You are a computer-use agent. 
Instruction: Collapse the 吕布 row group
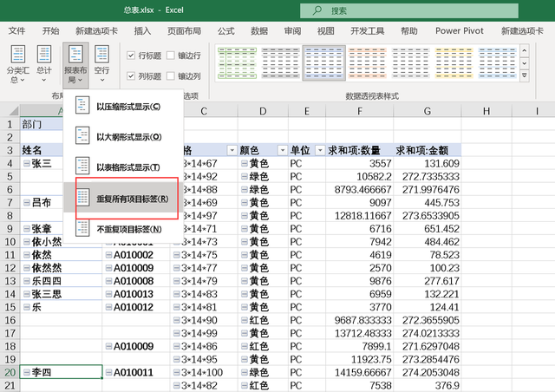(27, 203)
